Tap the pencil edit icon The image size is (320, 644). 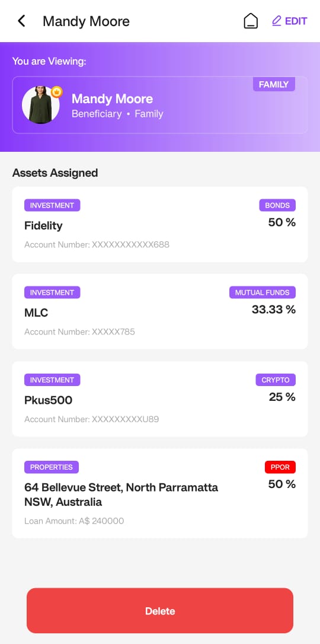[277, 21]
